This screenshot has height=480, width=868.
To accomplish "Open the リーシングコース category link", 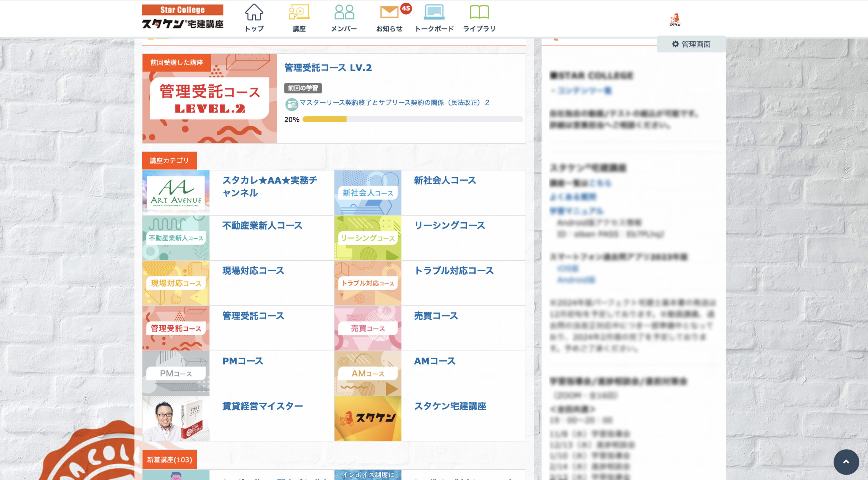I will 450,226.
